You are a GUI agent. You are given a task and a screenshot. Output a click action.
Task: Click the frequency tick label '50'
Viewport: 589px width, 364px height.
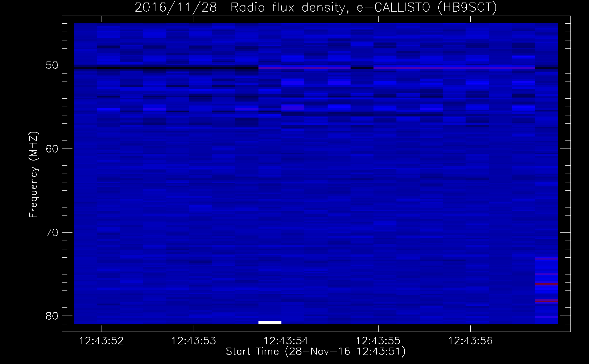point(52,65)
